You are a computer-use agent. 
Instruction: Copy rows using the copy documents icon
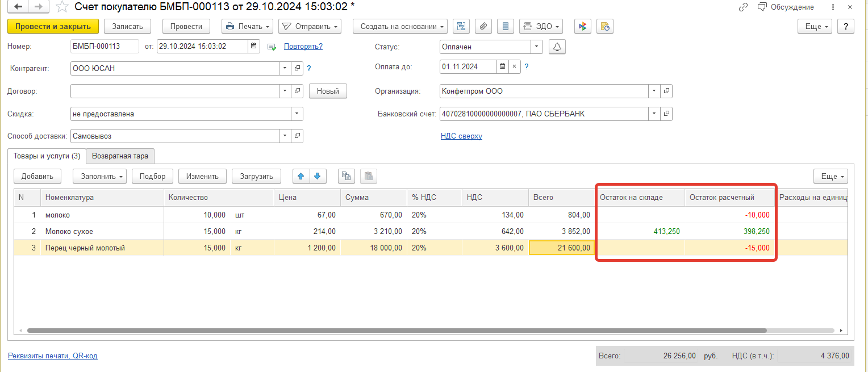point(346,176)
